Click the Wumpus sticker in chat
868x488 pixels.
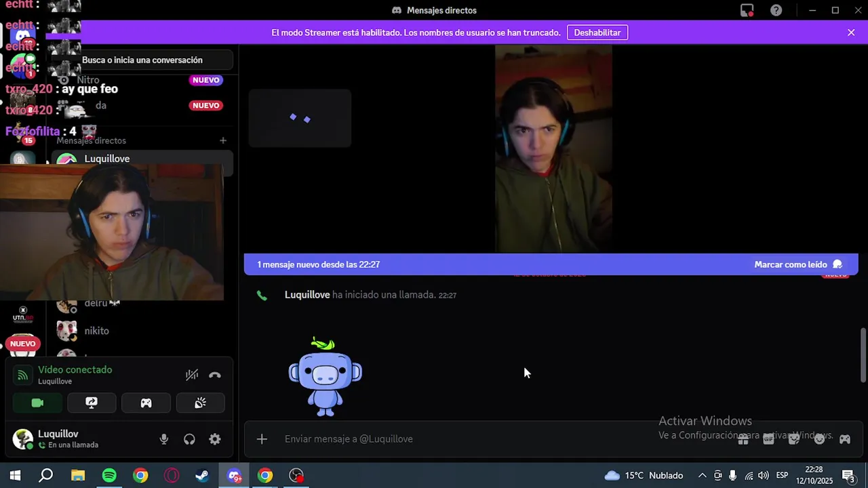pos(325,376)
